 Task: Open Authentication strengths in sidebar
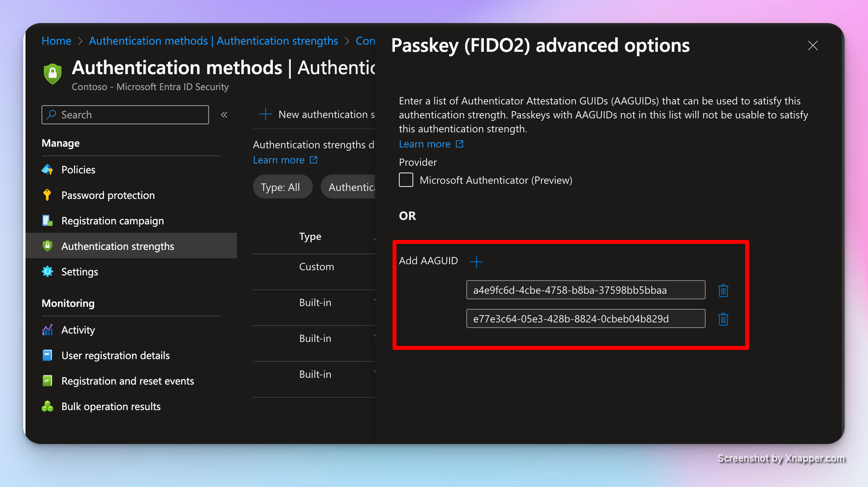[118, 246]
